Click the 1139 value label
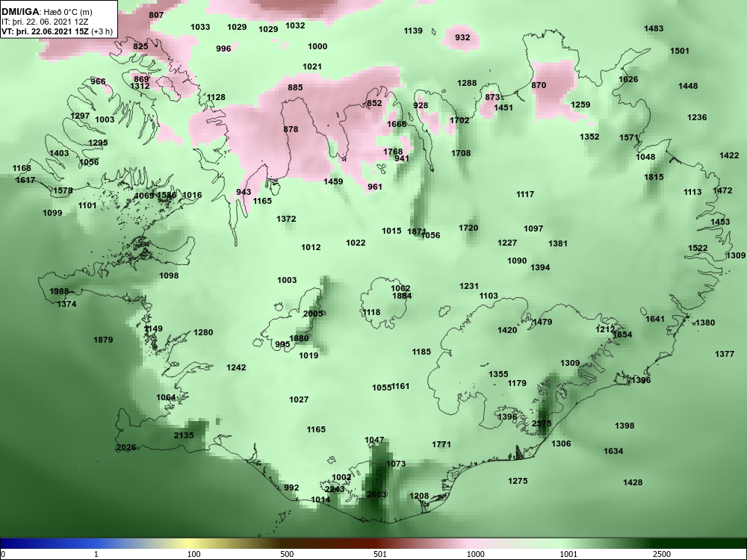This screenshot has height=560, width=747. click(x=413, y=31)
